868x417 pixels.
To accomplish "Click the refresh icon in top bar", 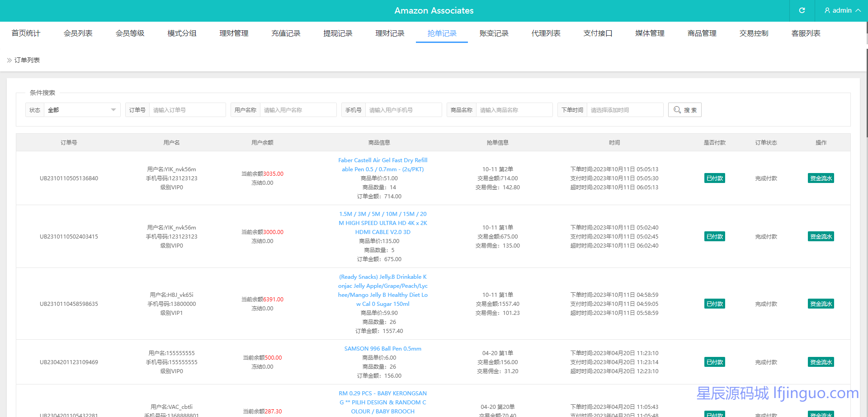I will click(x=802, y=10).
